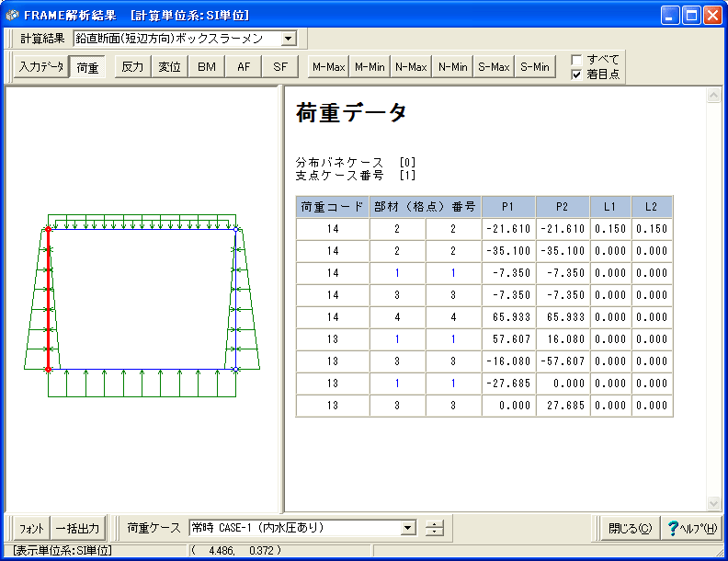Click the scrollbar down arrow in data panel
The image size is (728, 561).
pos(713,503)
